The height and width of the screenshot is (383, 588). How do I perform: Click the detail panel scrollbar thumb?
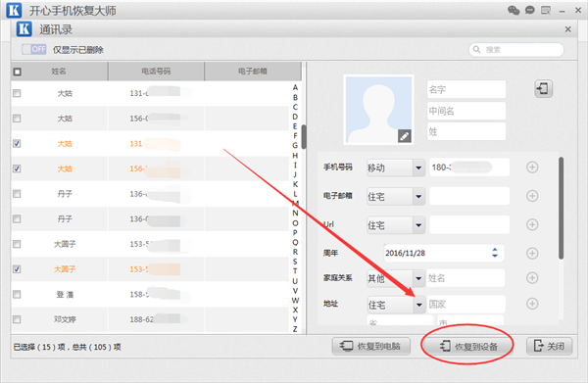[x=561, y=208]
